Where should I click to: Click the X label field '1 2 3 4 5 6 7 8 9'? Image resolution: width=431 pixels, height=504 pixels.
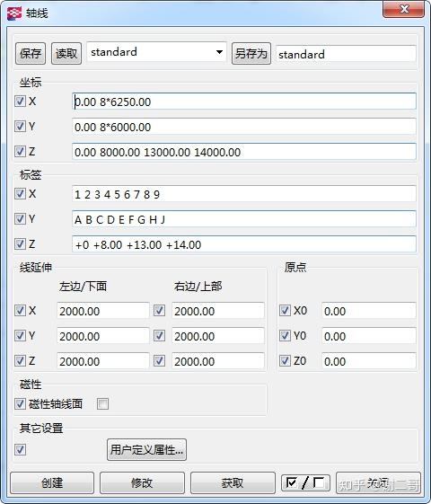[244, 194]
